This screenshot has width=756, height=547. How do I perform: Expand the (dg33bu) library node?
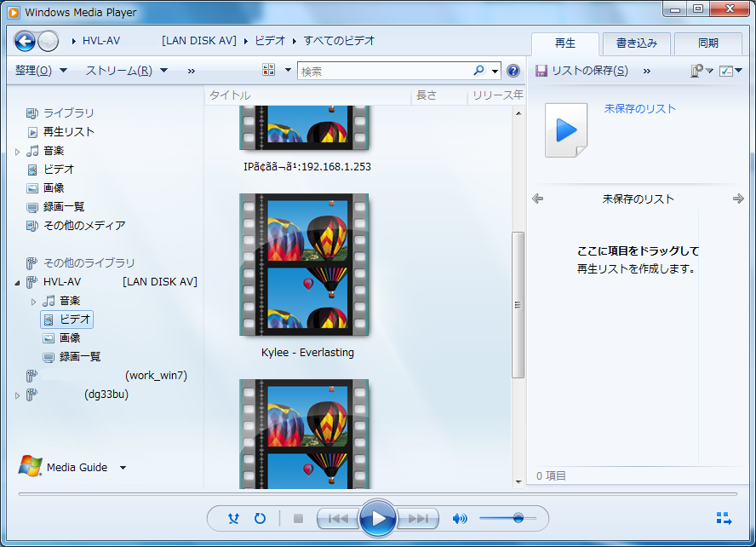(x=17, y=395)
